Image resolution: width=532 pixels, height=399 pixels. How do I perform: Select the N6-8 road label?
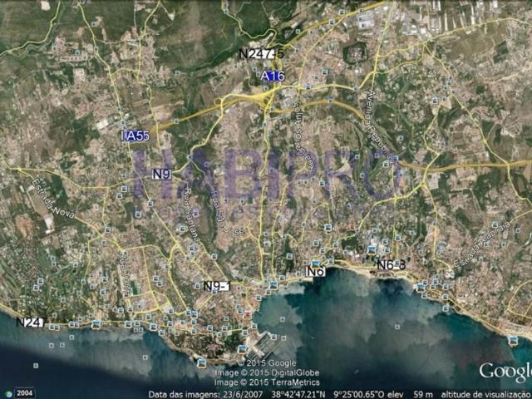click(391, 265)
